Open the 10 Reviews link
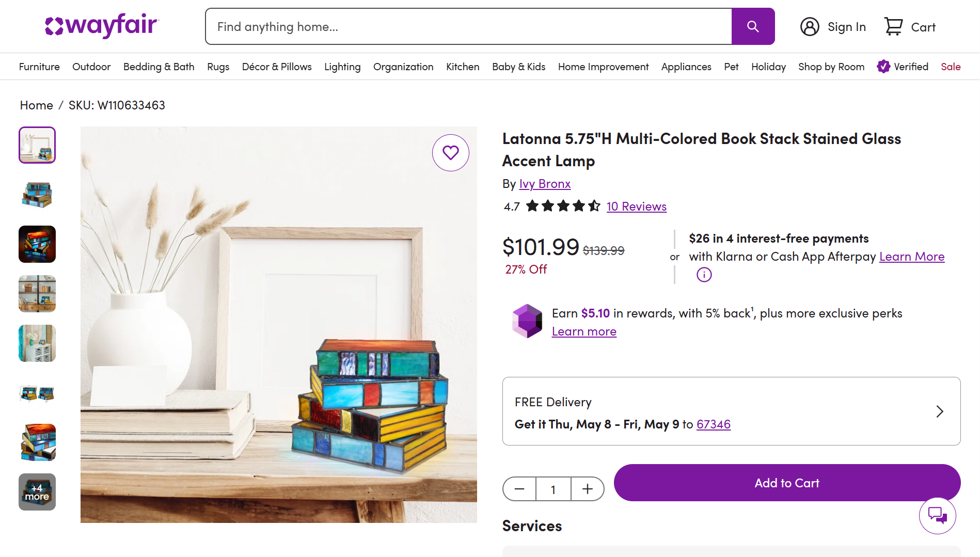 [636, 206]
